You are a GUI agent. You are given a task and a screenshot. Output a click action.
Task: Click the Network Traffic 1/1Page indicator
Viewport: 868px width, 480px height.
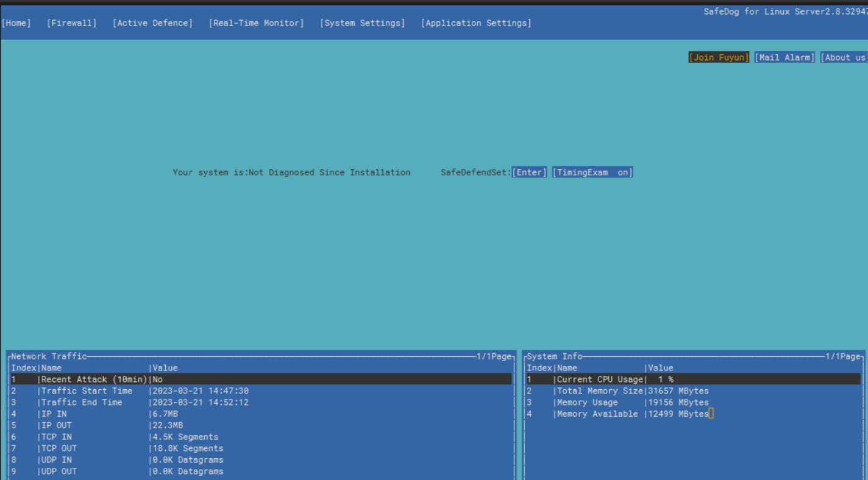(493, 356)
